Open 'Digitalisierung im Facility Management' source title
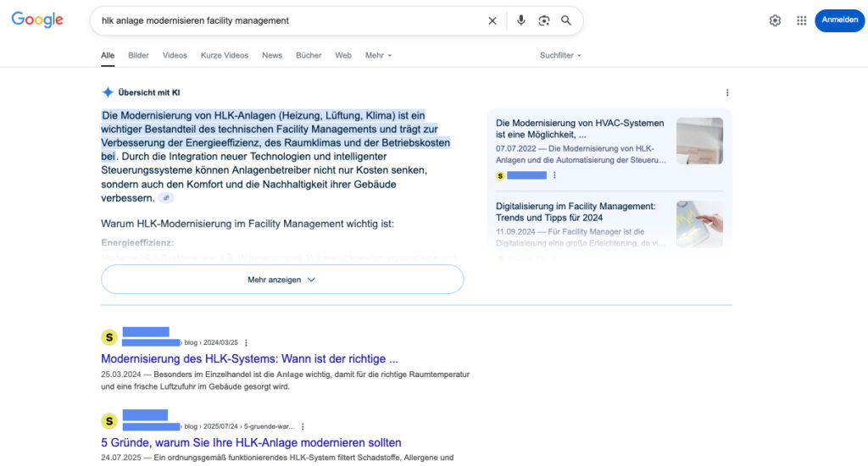 576,212
